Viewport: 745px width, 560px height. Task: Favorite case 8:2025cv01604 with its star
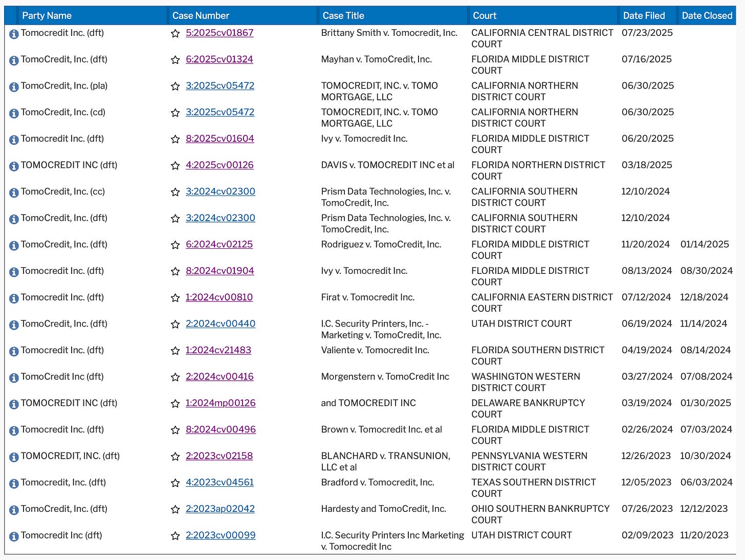coord(175,140)
